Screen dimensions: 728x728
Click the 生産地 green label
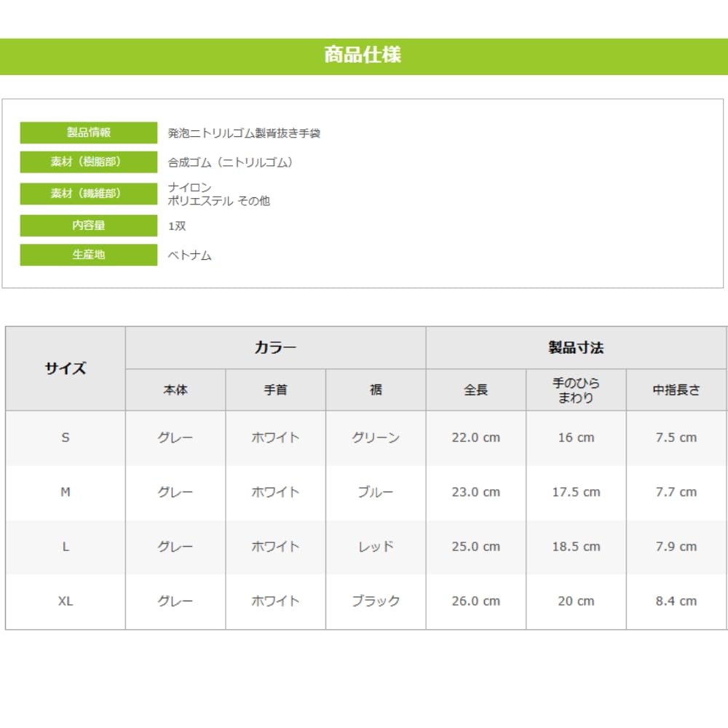[x=88, y=256]
